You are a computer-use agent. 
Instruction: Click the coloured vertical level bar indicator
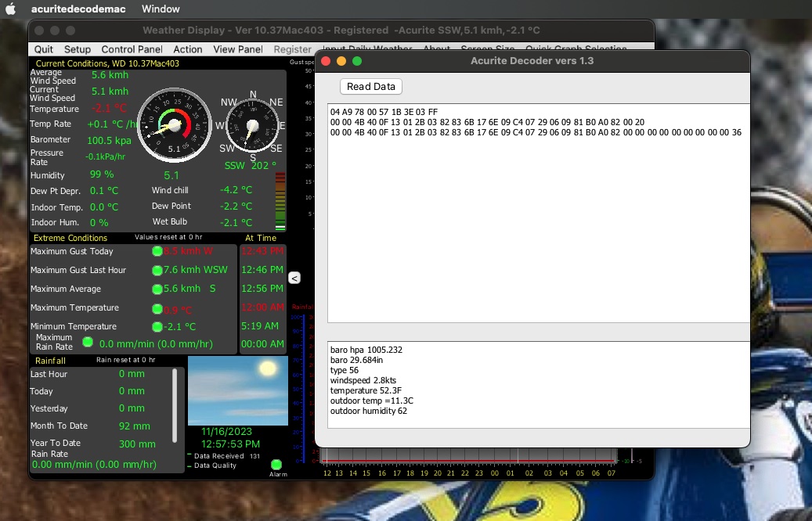[x=280, y=201]
